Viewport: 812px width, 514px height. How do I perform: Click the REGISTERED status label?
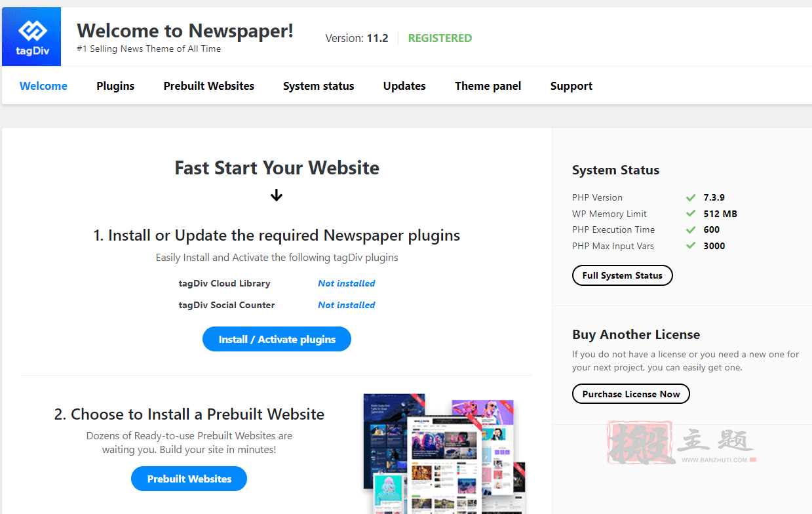coord(440,38)
